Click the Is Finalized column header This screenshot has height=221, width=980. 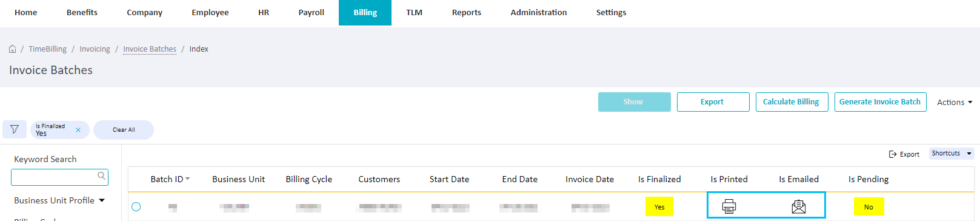[x=659, y=179]
